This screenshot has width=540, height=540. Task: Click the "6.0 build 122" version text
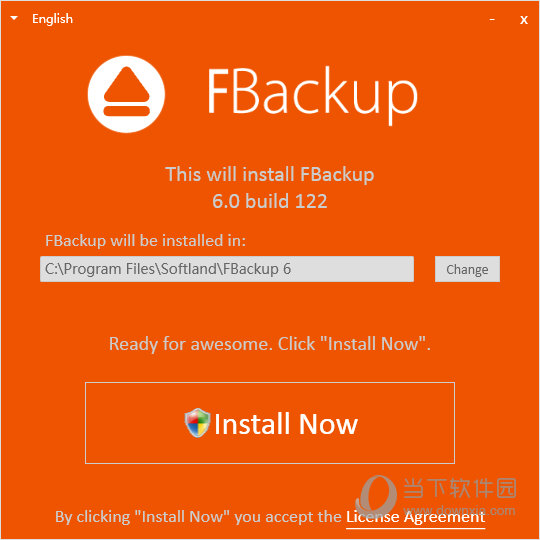tap(270, 201)
